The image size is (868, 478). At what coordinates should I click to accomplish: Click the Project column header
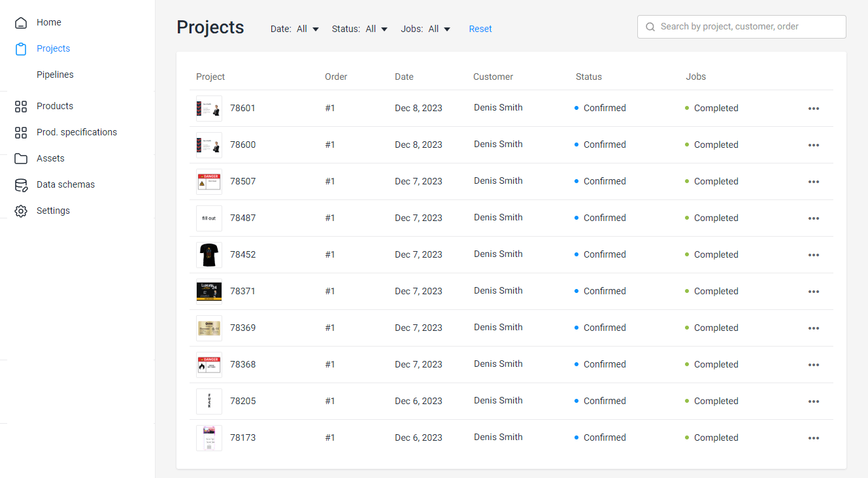(210, 77)
